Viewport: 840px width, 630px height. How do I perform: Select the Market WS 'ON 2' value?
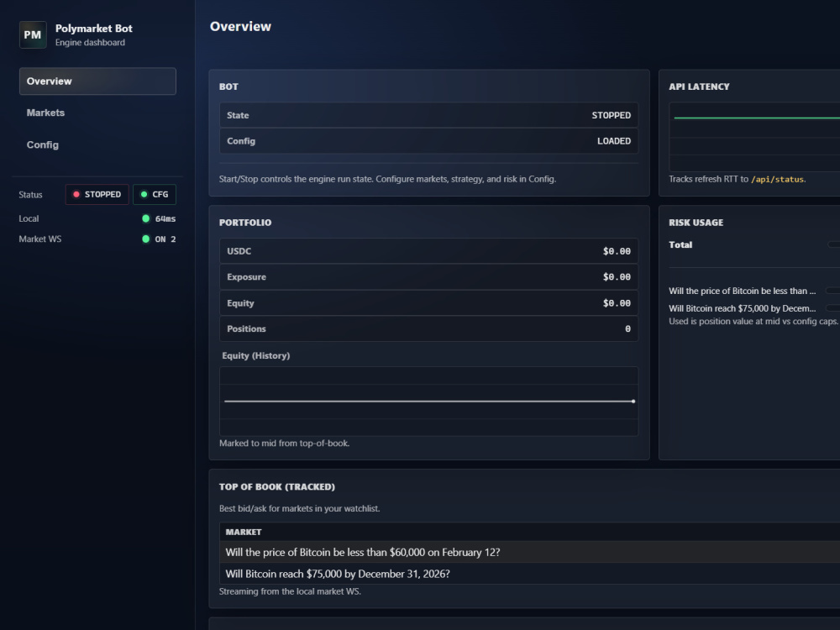[165, 239]
